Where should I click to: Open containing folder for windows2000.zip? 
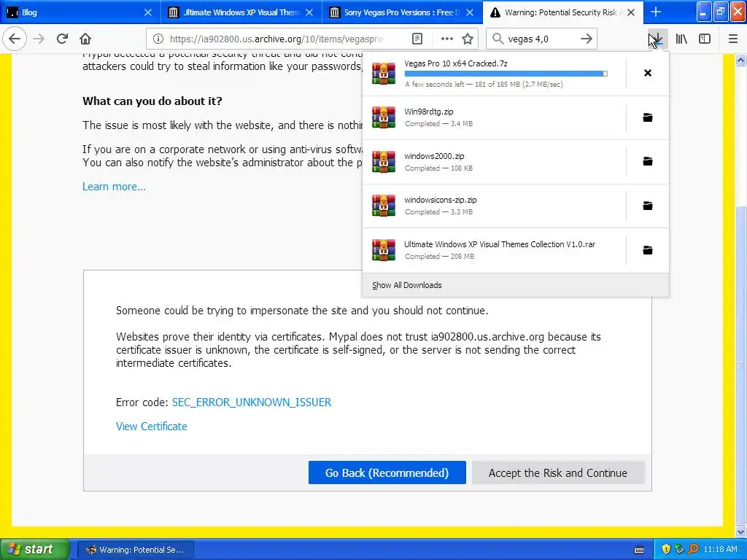coord(648,161)
